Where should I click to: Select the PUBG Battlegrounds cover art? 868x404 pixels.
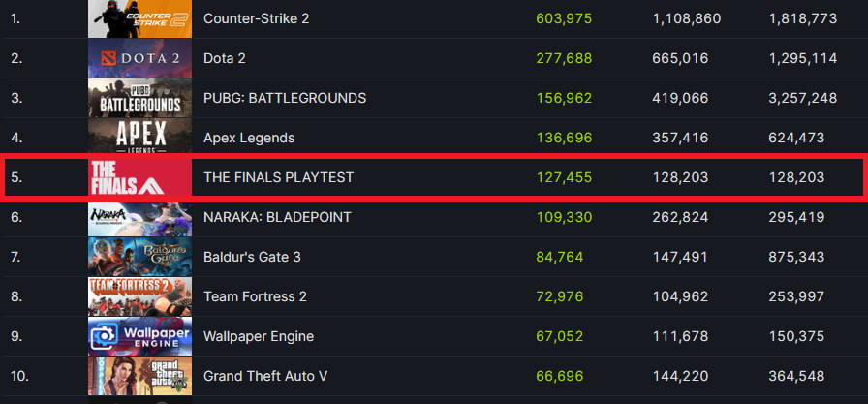pos(139,98)
